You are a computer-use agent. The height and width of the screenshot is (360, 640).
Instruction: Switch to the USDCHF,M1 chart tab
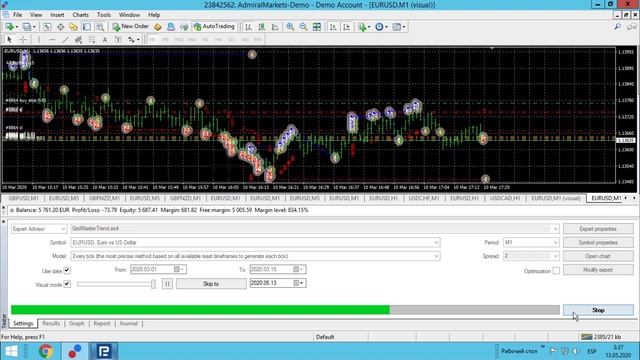pos(424,198)
